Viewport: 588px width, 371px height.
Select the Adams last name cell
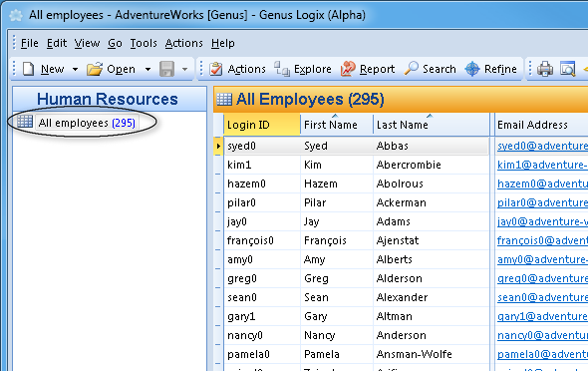click(432, 221)
